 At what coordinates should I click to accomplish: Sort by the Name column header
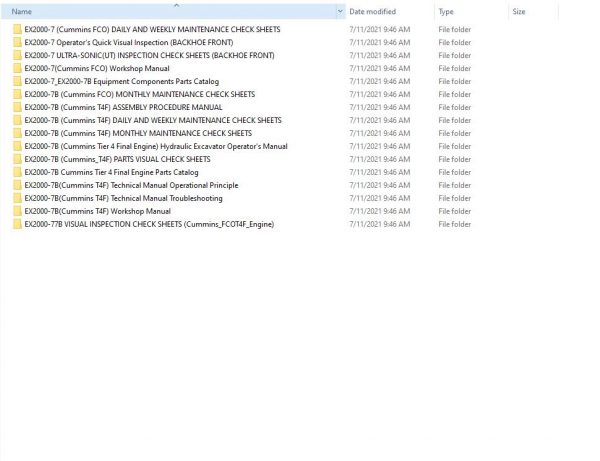click(169, 12)
